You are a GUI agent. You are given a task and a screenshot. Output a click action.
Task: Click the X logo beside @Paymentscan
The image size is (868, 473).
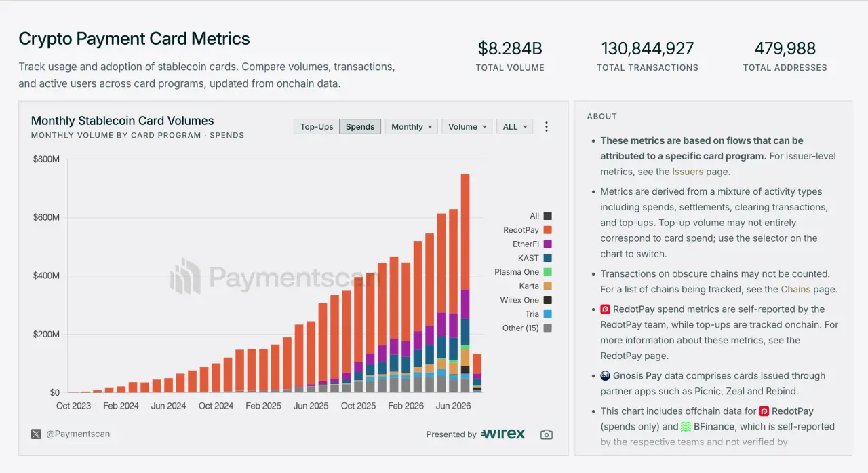[x=36, y=434]
